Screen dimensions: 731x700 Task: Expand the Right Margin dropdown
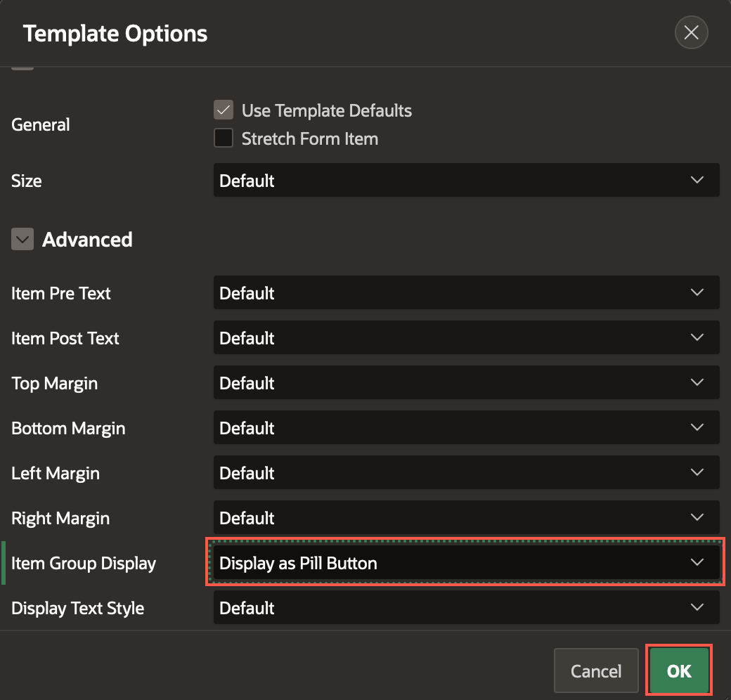(466, 518)
